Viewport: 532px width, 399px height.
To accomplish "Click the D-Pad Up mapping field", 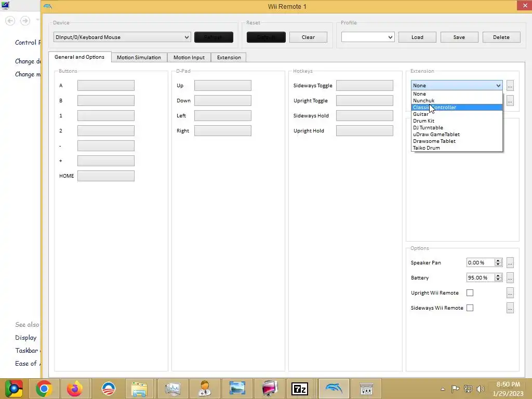I will pos(222,86).
